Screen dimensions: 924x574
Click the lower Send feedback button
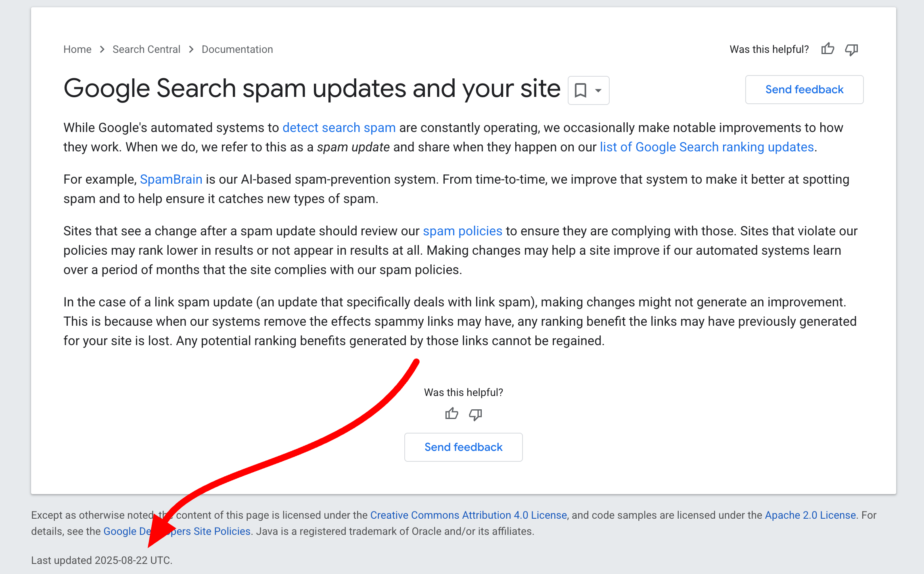463,447
